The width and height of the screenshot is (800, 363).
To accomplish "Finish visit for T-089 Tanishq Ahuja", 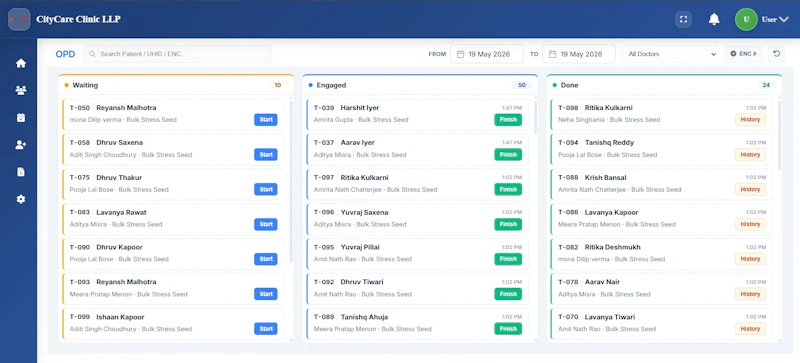I will [x=508, y=329].
